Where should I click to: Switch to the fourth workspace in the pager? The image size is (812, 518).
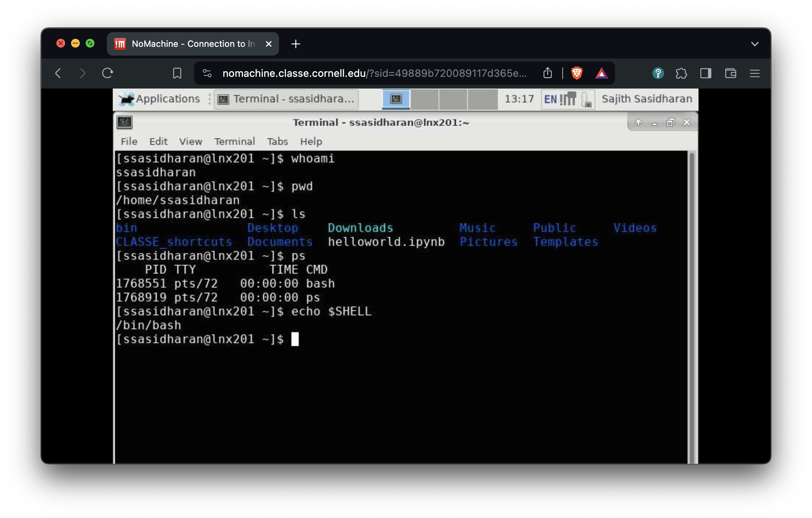pyautogui.click(x=483, y=99)
